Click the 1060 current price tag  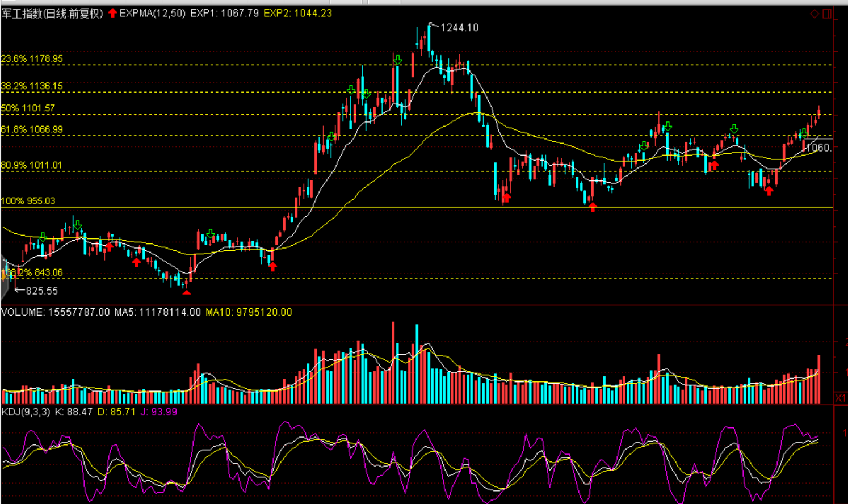(818, 148)
